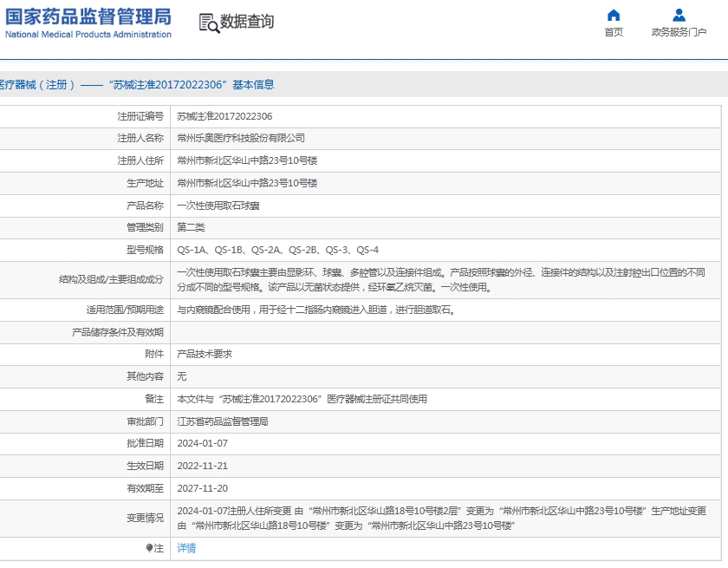Select the 产品技术要求 value

coord(205,354)
